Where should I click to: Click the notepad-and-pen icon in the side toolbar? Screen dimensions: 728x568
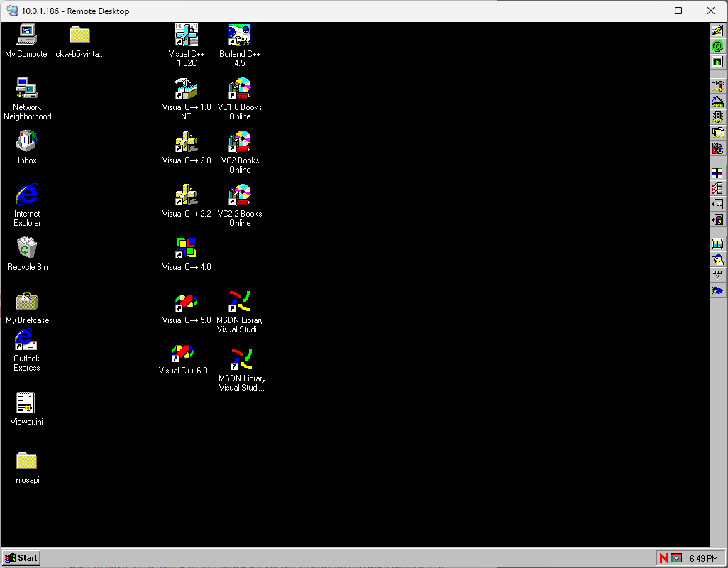pyautogui.click(x=717, y=31)
